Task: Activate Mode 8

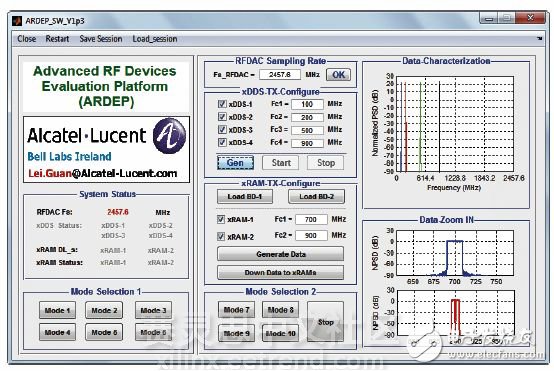Action: [281, 310]
